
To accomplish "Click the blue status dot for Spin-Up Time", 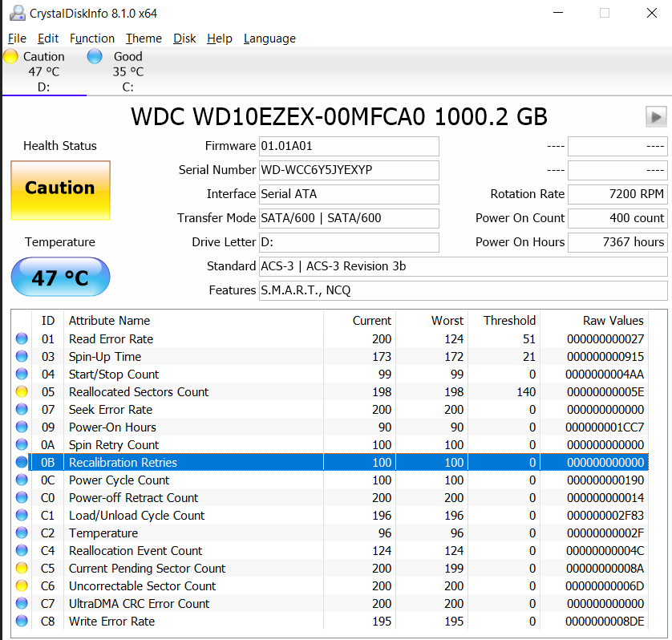I will tap(22, 356).
